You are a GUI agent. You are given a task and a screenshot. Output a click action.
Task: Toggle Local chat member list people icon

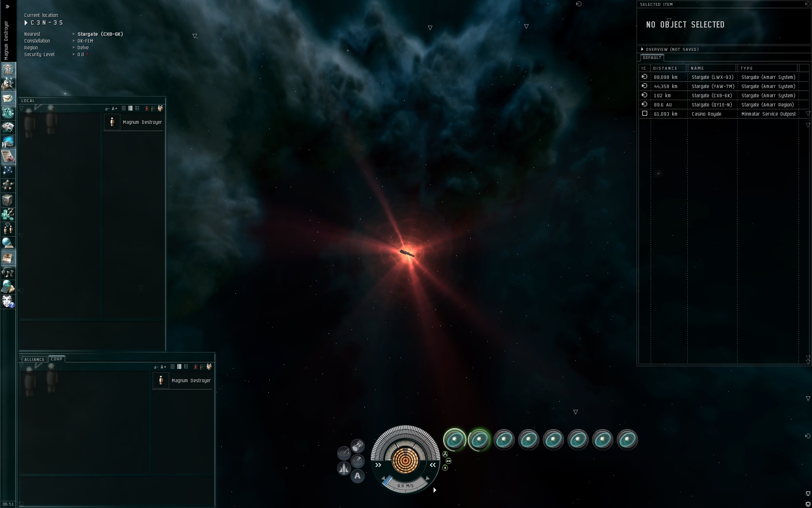coord(160,108)
